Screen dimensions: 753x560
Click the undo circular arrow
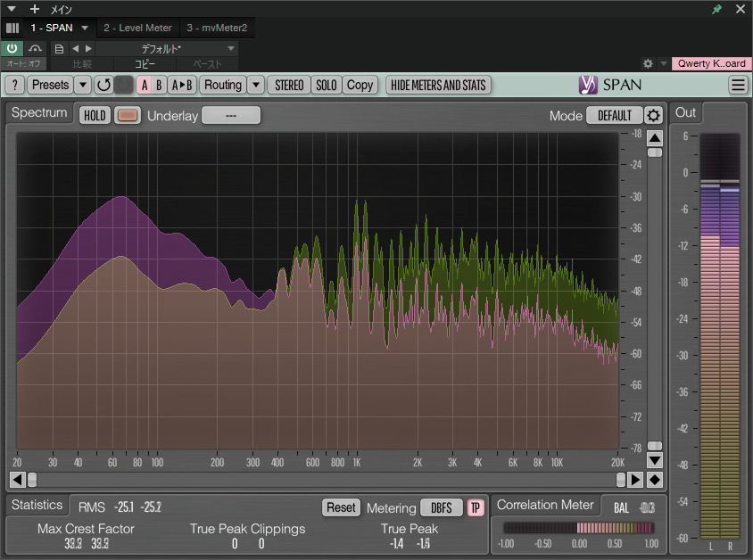point(103,85)
